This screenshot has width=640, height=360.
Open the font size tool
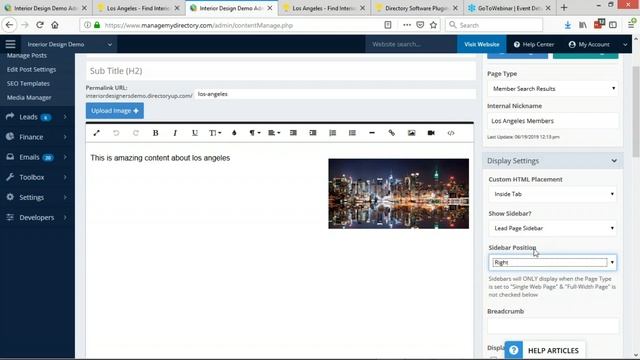pos(215,133)
